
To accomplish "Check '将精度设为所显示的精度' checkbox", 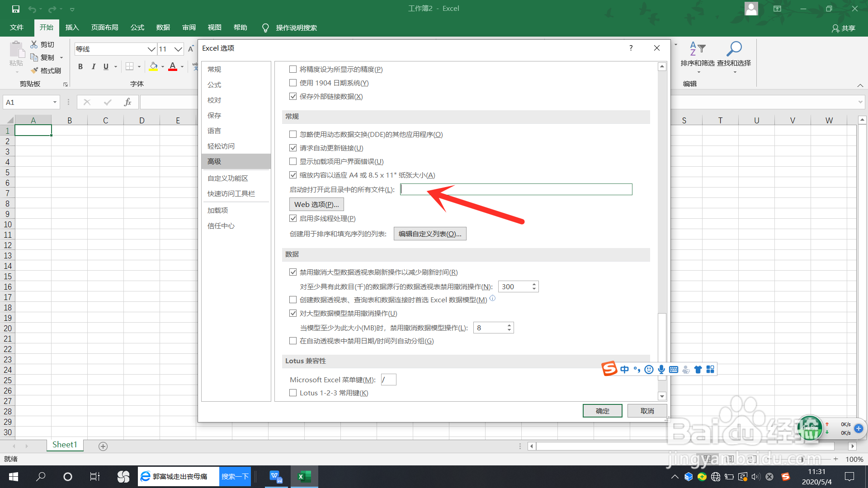I will click(x=293, y=69).
